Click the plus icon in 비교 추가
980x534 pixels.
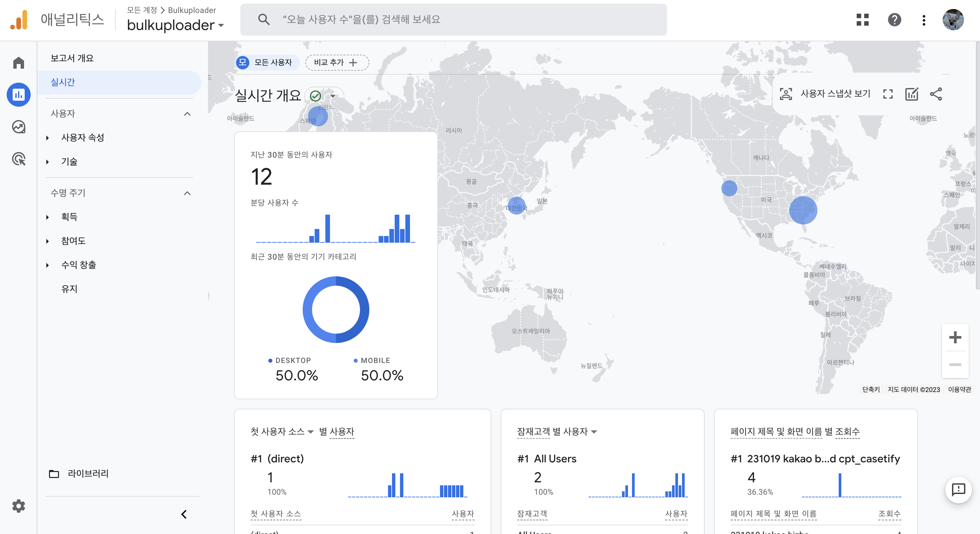(x=353, y=62)
